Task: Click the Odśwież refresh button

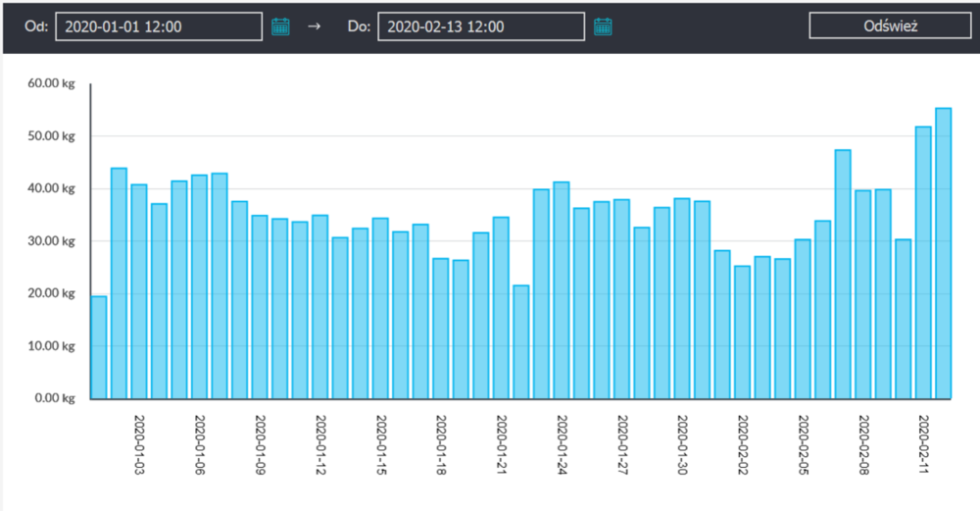Action: coord(890,26)
